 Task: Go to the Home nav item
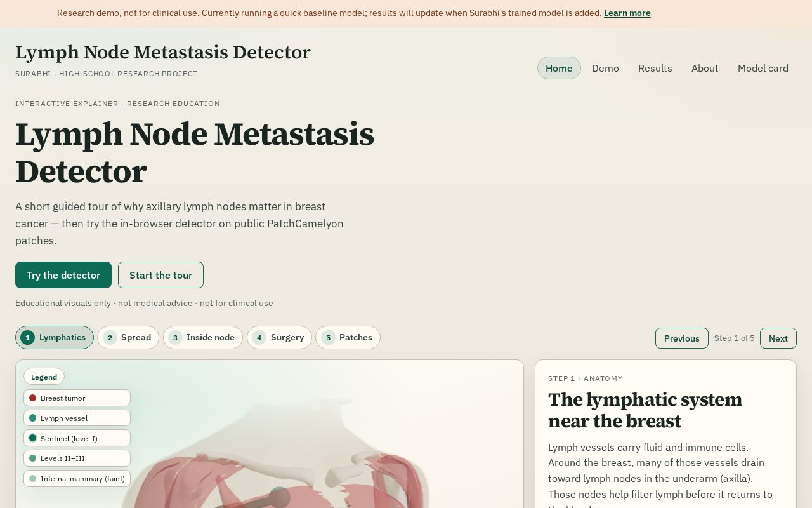(559, 68)
